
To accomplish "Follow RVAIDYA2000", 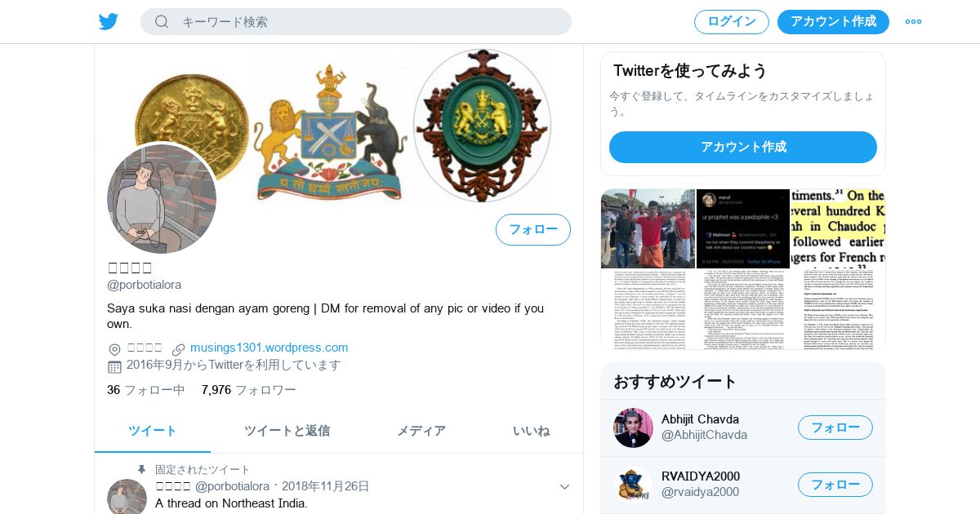I will tap(835, 485).
